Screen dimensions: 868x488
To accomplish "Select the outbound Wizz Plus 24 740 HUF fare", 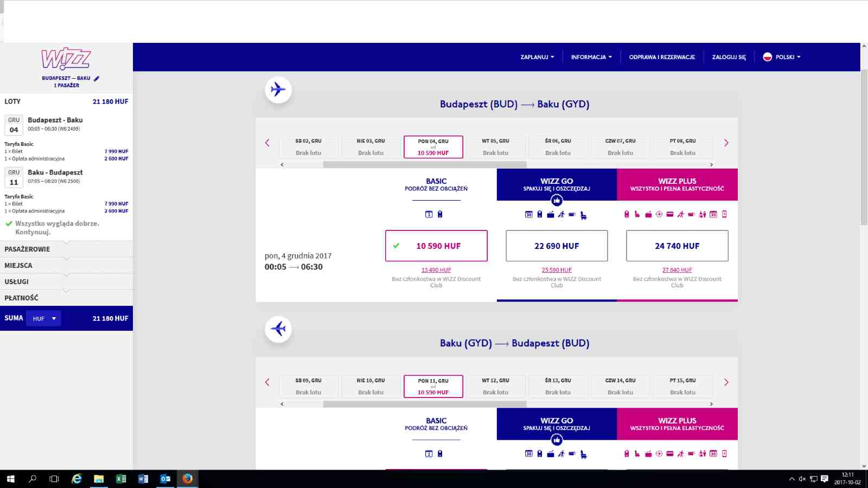I will click(x=677, y=246).
